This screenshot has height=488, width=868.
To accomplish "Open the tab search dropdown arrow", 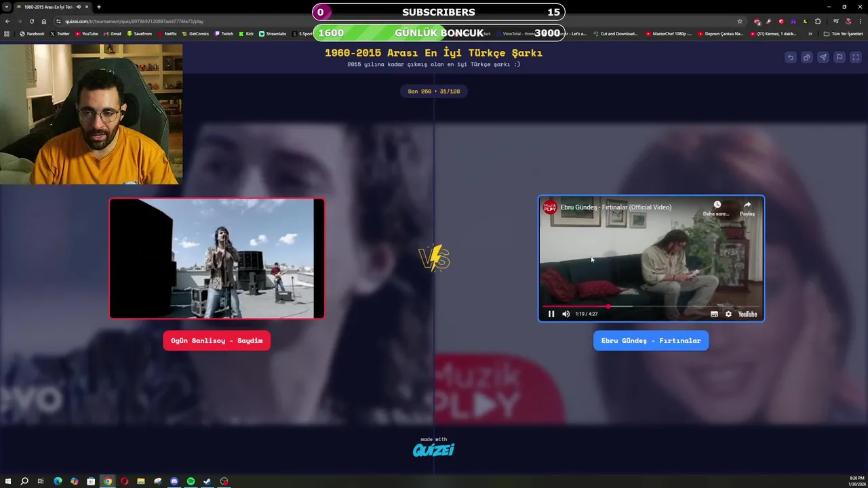I will coord(7,7).
